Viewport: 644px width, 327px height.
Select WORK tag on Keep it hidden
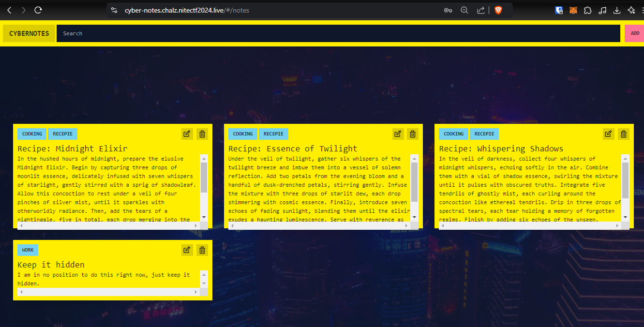coord(28,250)
